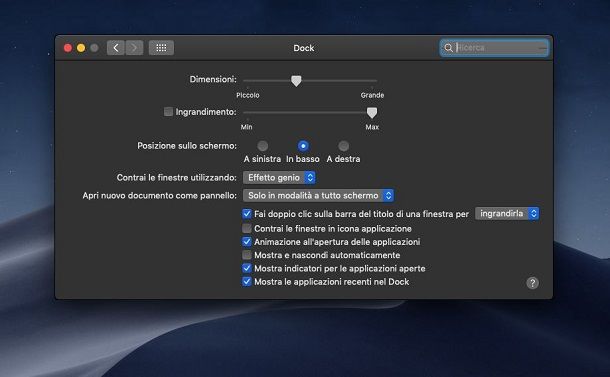Untick Fai doppio clic sulla barra checkbox
This screenshot has height=377, width=610.
[247, 214]
